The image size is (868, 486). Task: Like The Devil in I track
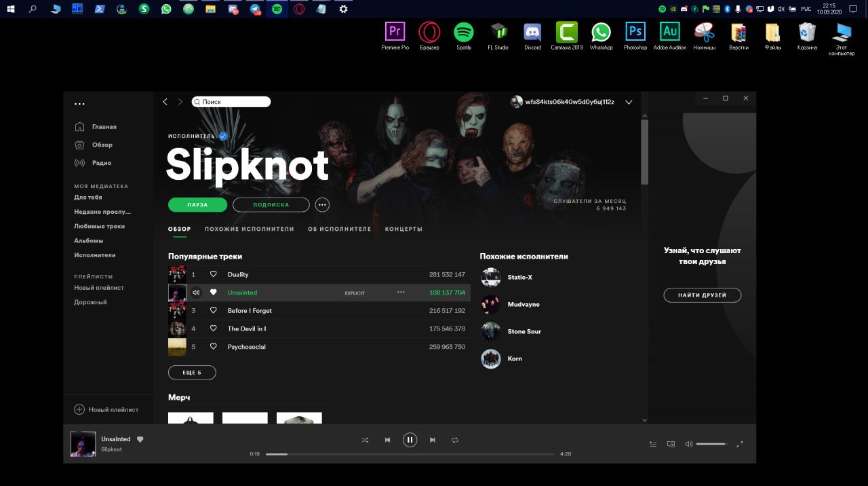point(213,329)
